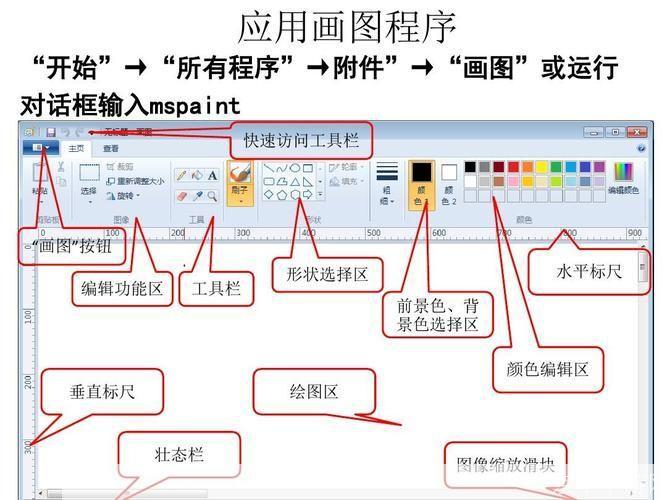Choose the Right arrow shape
The height and width of the screenshot is (500, 667).
308,194
